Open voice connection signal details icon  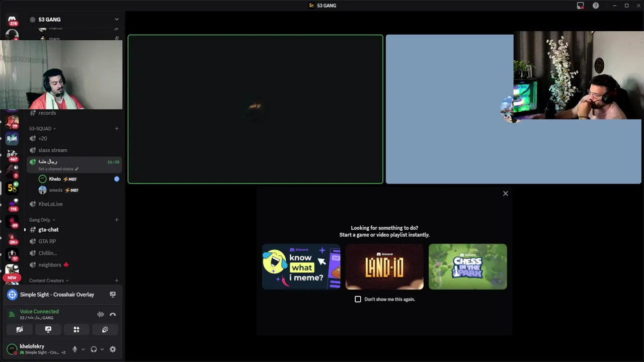12,315
